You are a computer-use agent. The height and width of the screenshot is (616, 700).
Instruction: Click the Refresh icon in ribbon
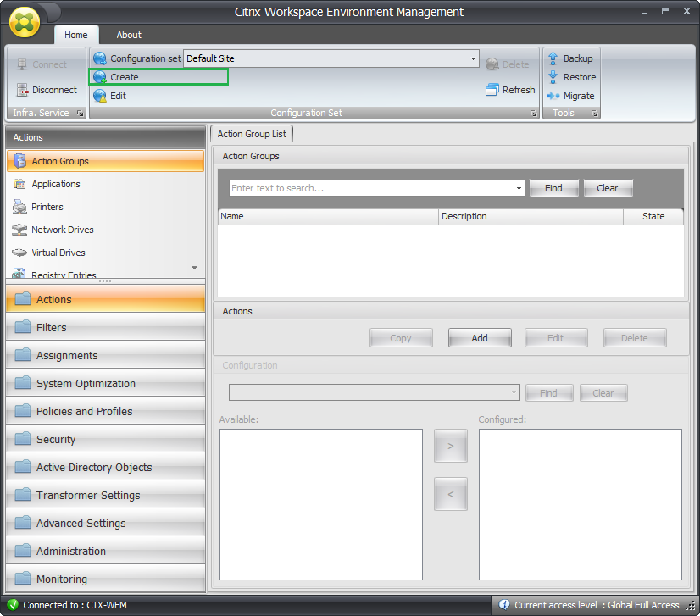492,90
